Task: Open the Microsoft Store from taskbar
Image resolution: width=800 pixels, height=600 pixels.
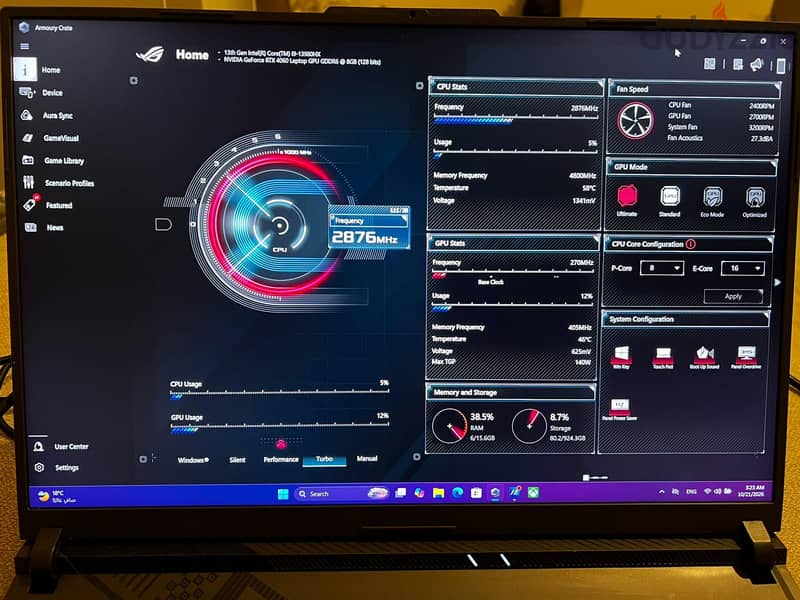Action: tap(477, 493)
